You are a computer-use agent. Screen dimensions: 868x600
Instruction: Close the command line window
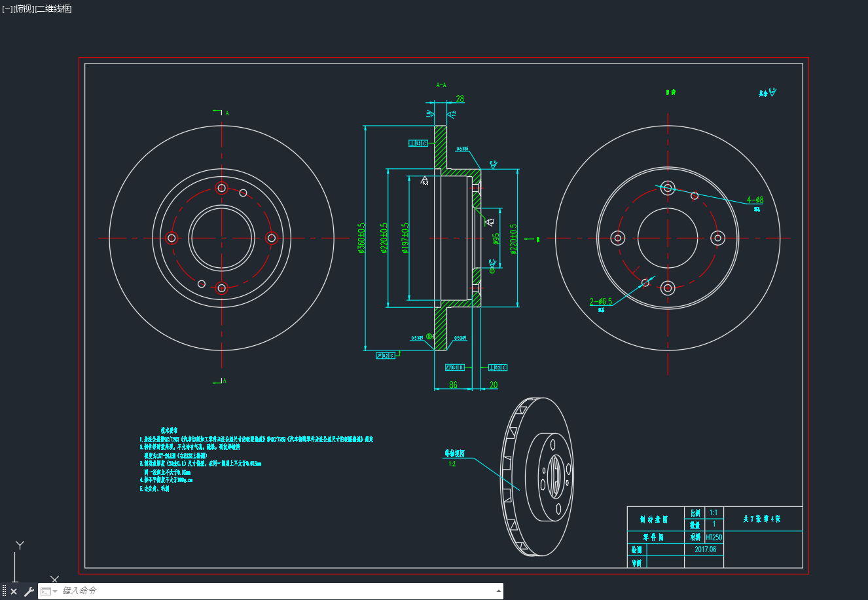14,591
